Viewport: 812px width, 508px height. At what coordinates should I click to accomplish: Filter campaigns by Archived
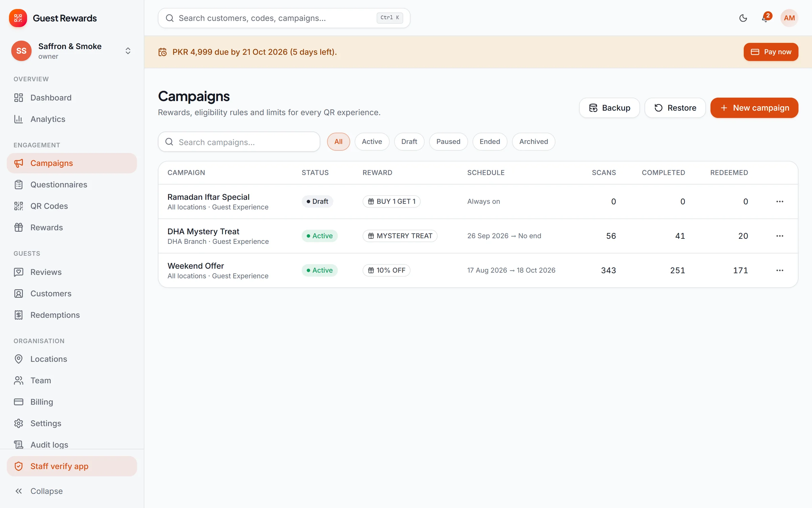[534, 142]
